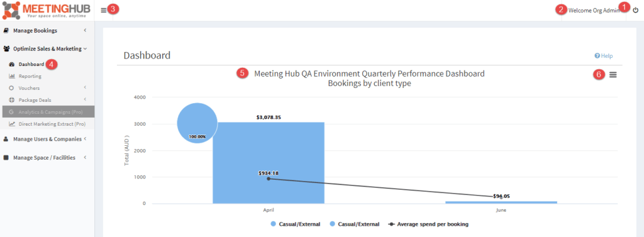
Task: Click the Manage Space square icon
Action: [x=6, y=157]
